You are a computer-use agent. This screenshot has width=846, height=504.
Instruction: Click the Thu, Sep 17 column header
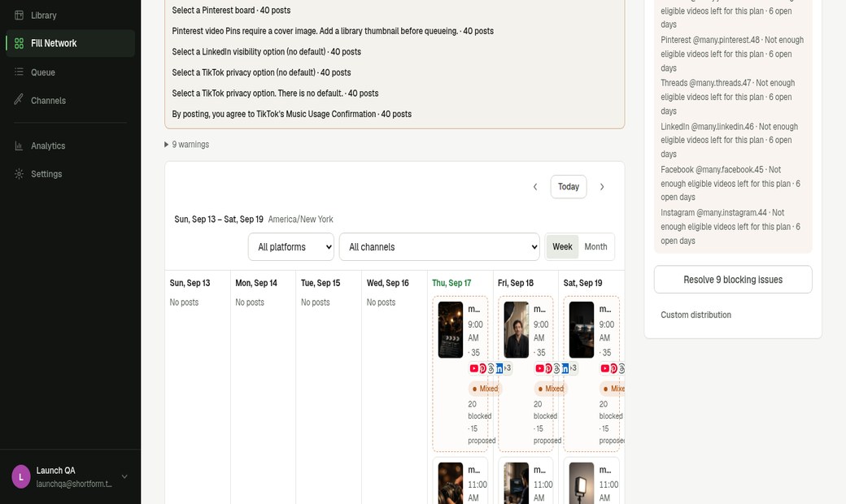tap(451, 283)
